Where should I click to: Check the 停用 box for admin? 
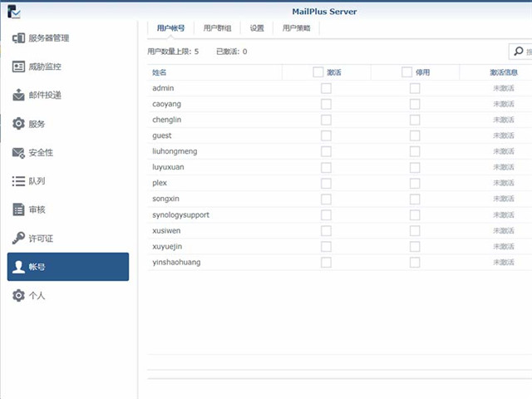415,88
